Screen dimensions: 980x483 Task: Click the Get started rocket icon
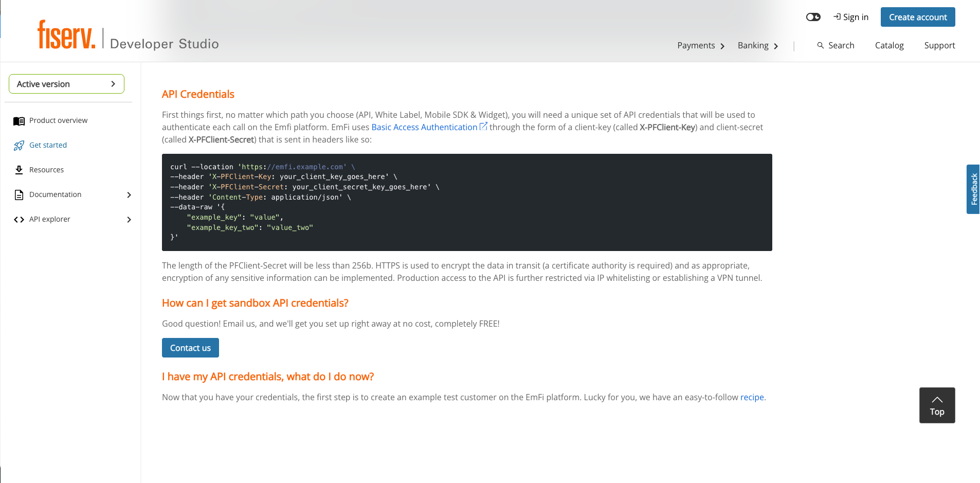tap(19, 145)
